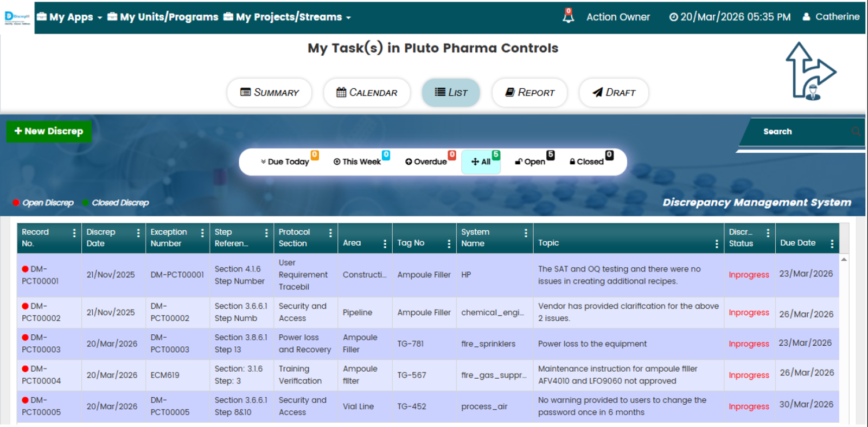Click the search magnifier icon

856,131
